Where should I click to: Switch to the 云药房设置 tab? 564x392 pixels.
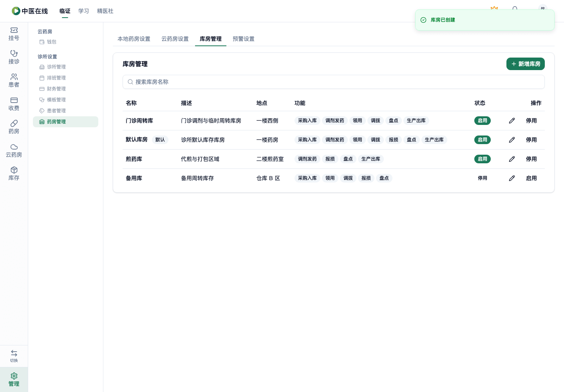point(175,39)
